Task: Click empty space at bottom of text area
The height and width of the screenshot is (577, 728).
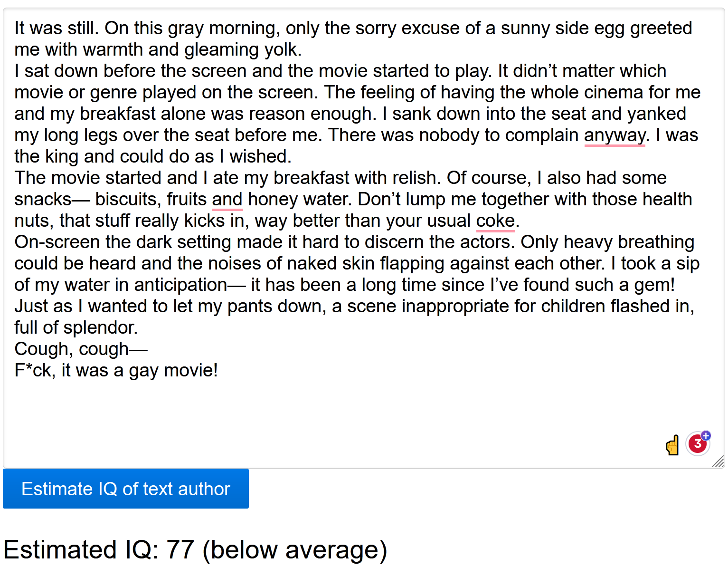Action: click(x=332, y=418)
